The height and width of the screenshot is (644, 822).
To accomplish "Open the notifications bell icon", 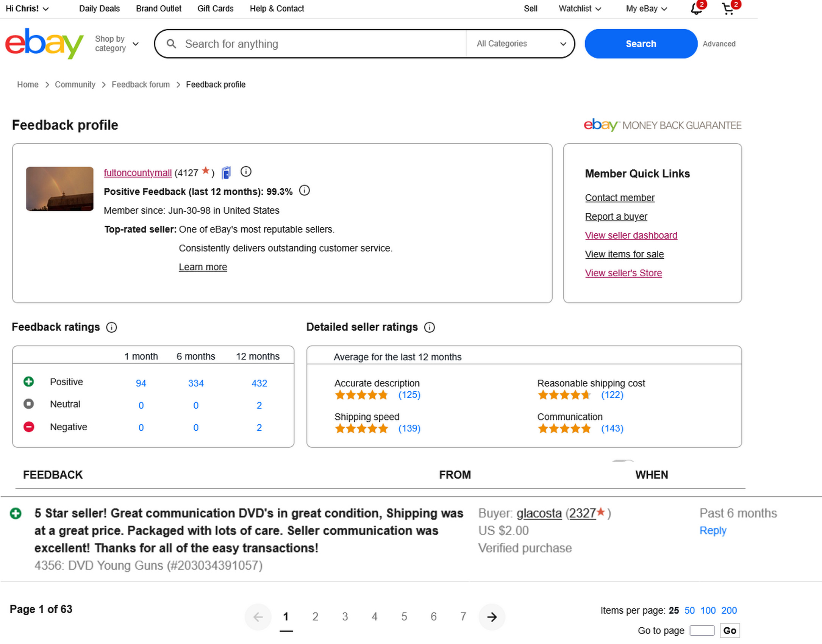I will coord(695,9).
